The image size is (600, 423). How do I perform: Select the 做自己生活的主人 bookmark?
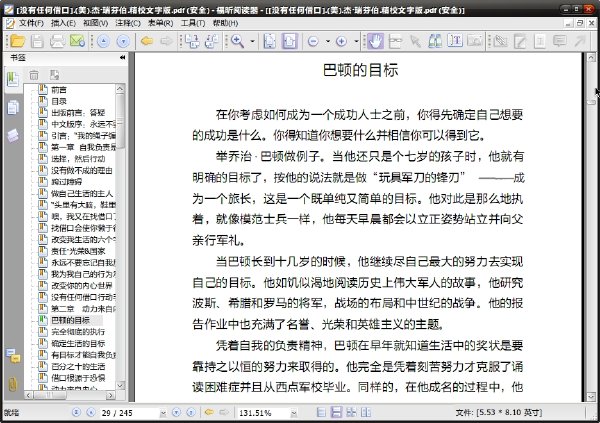82,193
